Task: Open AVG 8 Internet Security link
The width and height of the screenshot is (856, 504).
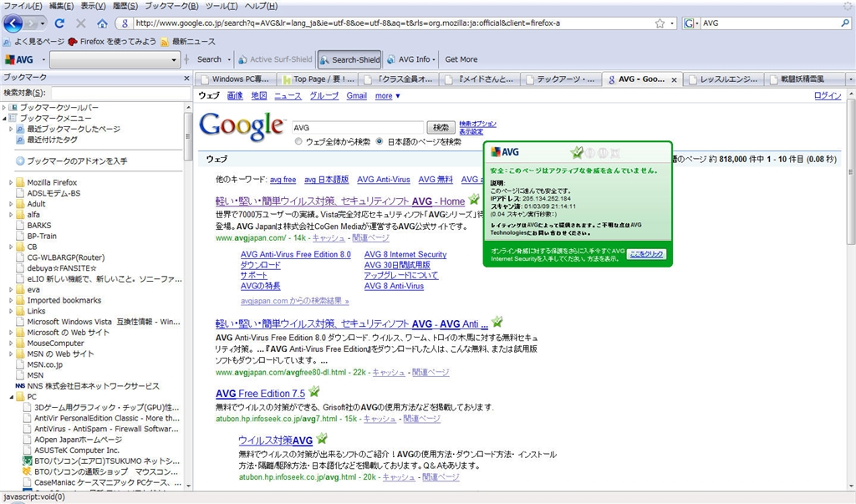Action: [405, 254]
